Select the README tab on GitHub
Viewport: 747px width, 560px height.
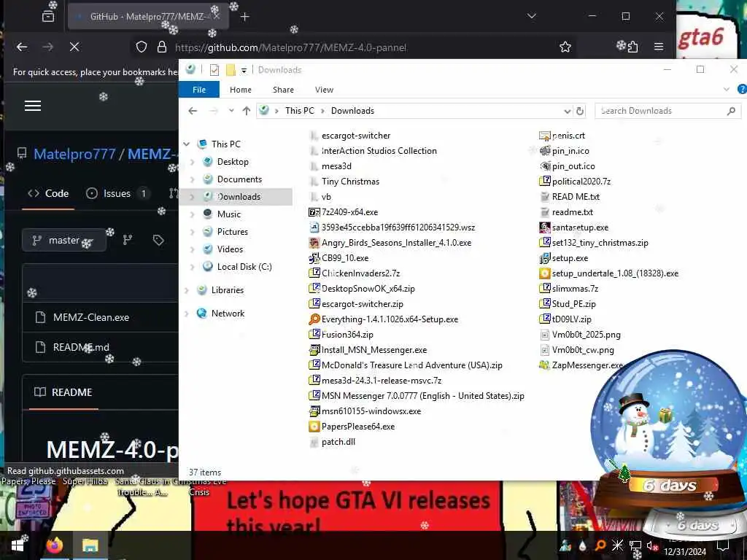[x=63, y=392]
